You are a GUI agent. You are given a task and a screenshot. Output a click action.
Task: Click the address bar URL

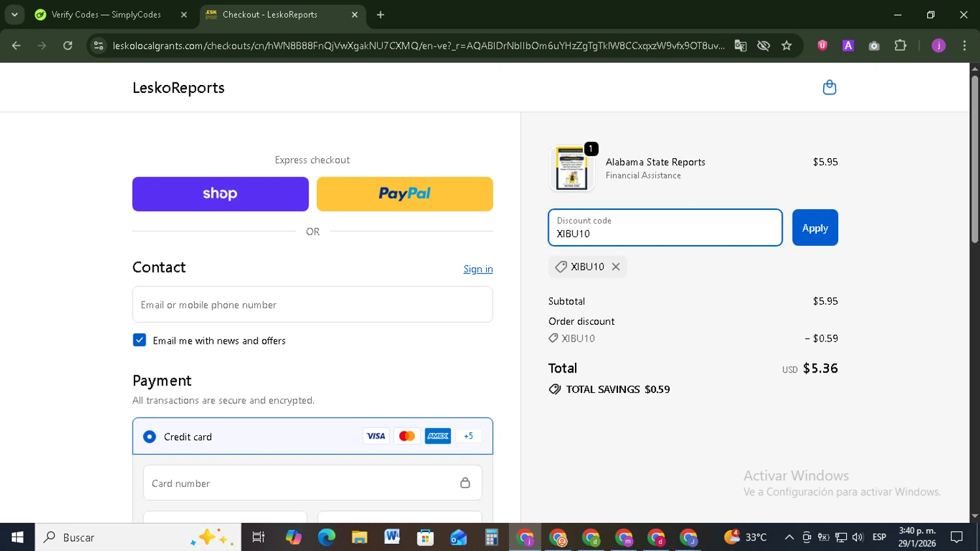[418, 46]
